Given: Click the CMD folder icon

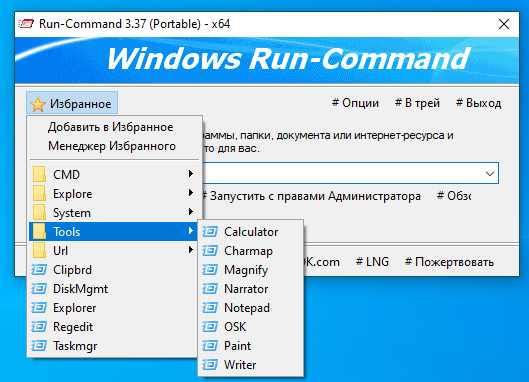Looking at the screenshot, I should (39, 174).
